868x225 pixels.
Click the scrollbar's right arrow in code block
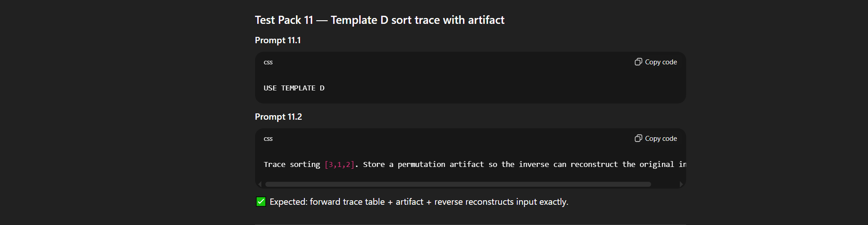tap(681, 184)
